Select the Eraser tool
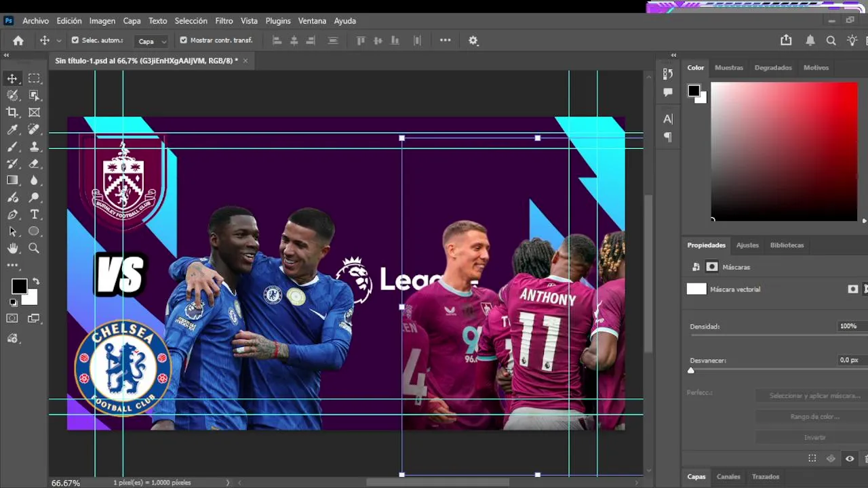This screenshot has width=868, height=488. (34, 163)
